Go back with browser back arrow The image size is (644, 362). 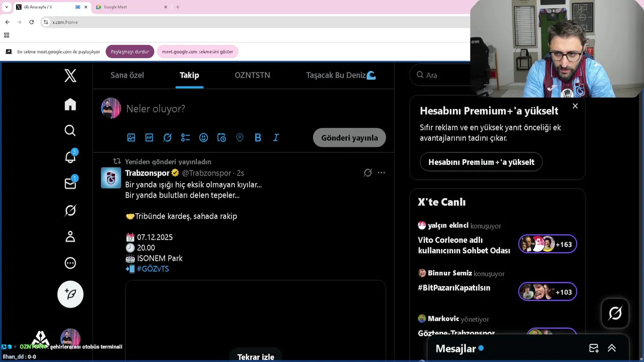[x=7, y=22]
